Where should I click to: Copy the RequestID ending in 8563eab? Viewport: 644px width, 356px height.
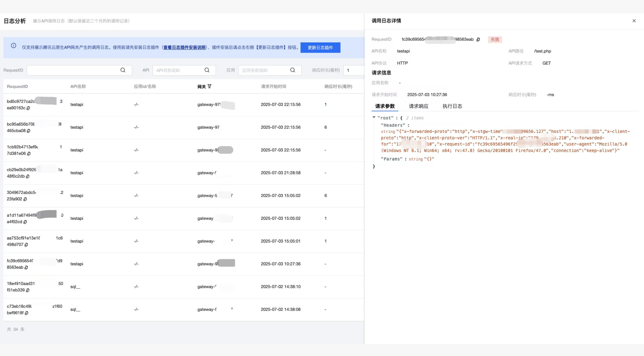[x=26, y=267]
